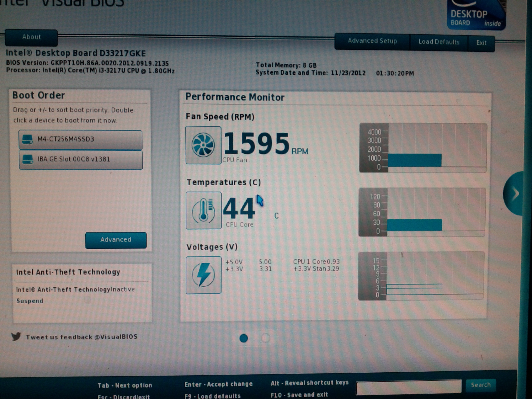Click the CPU 1 Core 0.93 voltage
The width and height of the screenshot is (532, 399).
point(316,261)
